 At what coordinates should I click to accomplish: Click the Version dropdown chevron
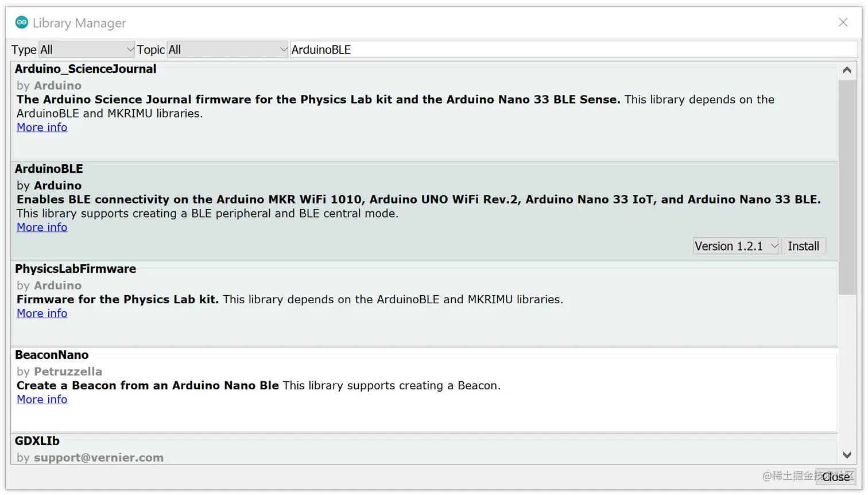pos(775,246)
